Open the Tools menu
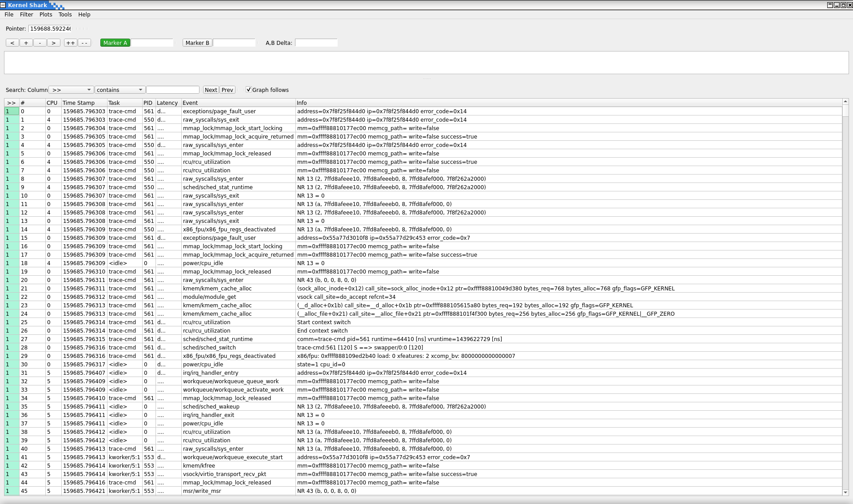Screen dimensions: 853x504 tap(65, 14)
